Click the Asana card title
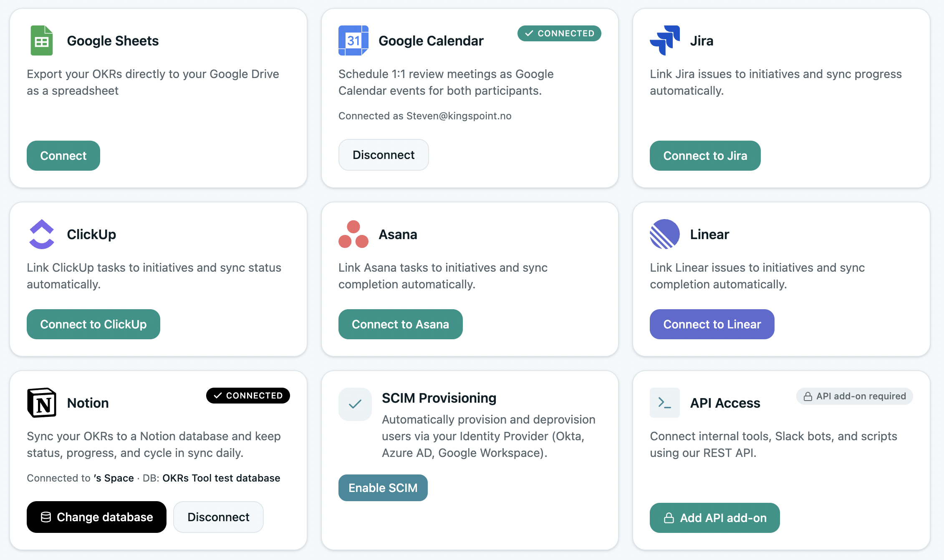Viewport: 944px width, 560px height. pyautogui.click(x=398, y=235)
